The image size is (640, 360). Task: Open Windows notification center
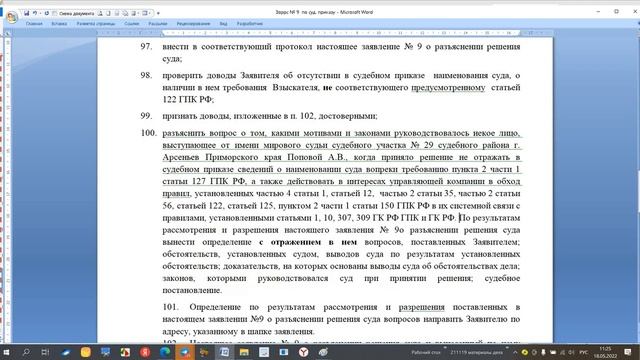coord(628,352)
